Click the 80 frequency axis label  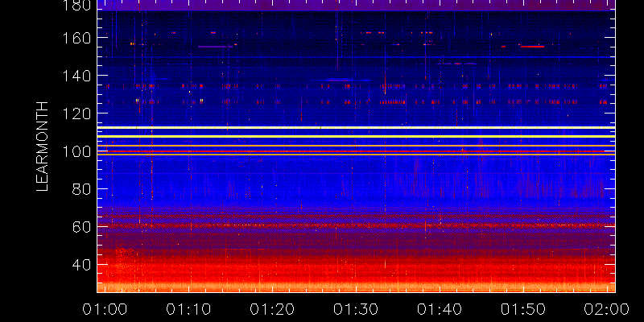tap(82, 190)
